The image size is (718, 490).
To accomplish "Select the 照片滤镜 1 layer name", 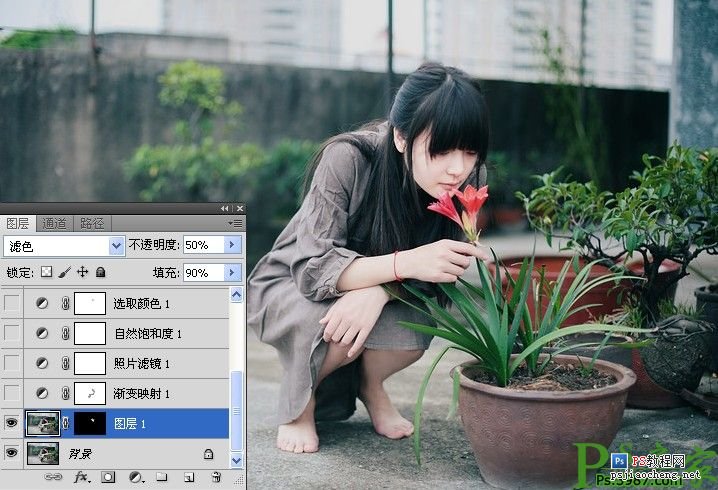I will pyautogui.click(x=141, y=364).
